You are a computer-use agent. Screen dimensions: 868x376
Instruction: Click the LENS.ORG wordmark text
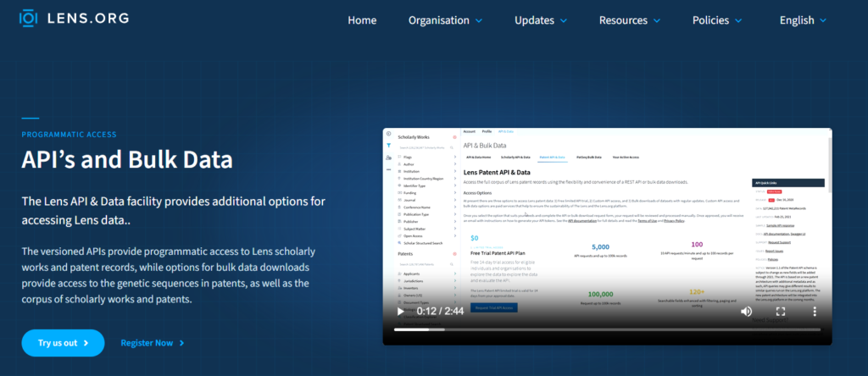click(88, 18)
